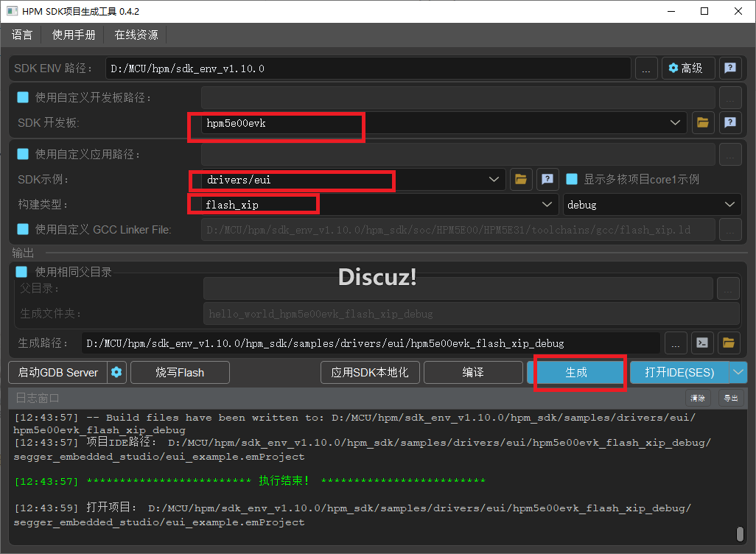
Task: Open GDB Server settings gear
Action: point(116,373)
